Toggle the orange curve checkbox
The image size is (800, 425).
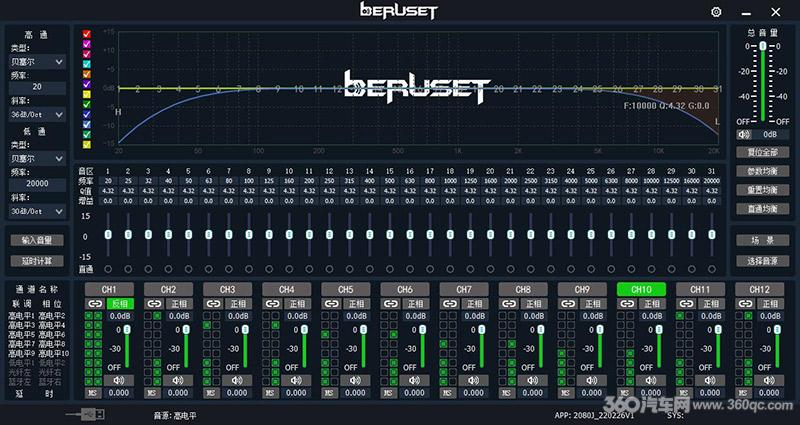coord(87,74)
